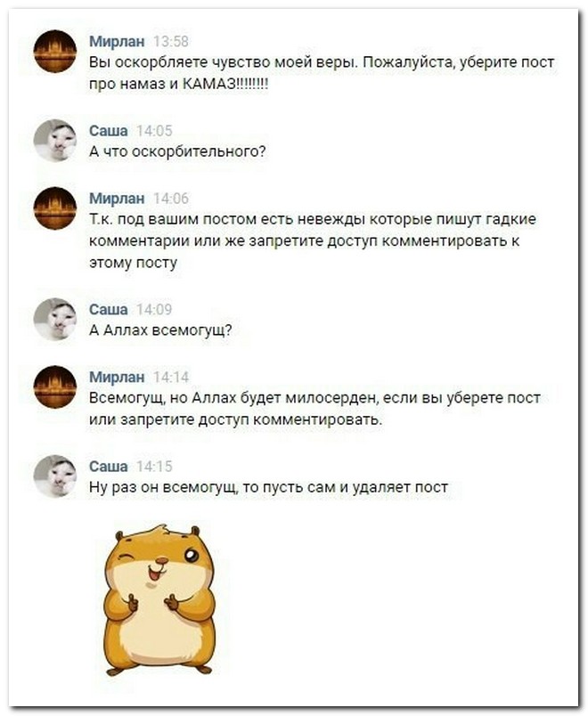Click the Мирлан name link at 14:14
Viewport: 588px width, 716px height.
click(117, 378)
